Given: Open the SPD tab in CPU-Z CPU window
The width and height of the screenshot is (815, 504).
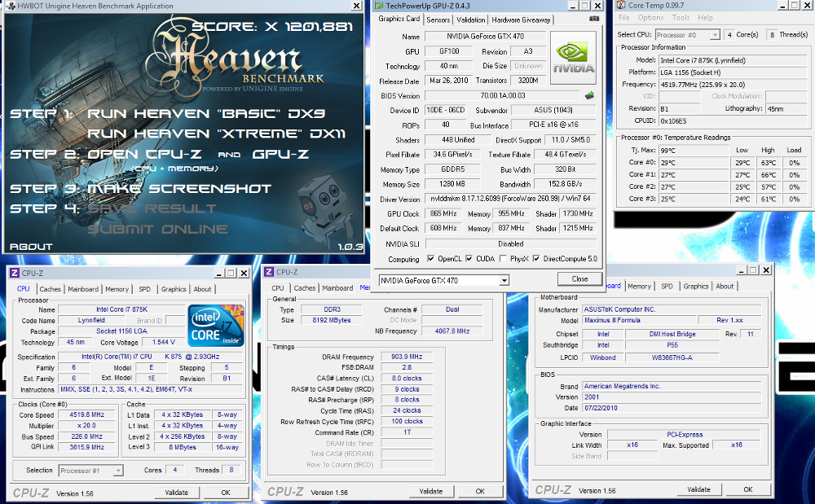Looking at the screenshot, I should point(144,289).
